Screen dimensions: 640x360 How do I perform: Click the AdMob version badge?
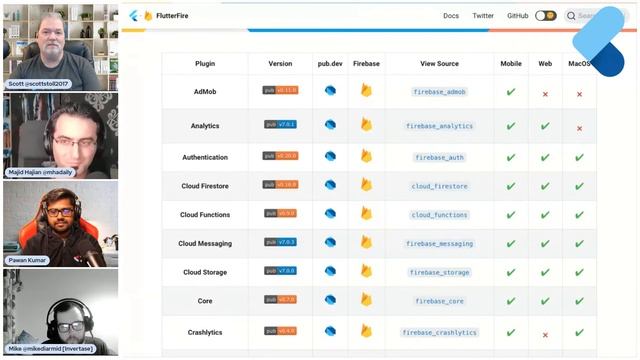(280, 90)
